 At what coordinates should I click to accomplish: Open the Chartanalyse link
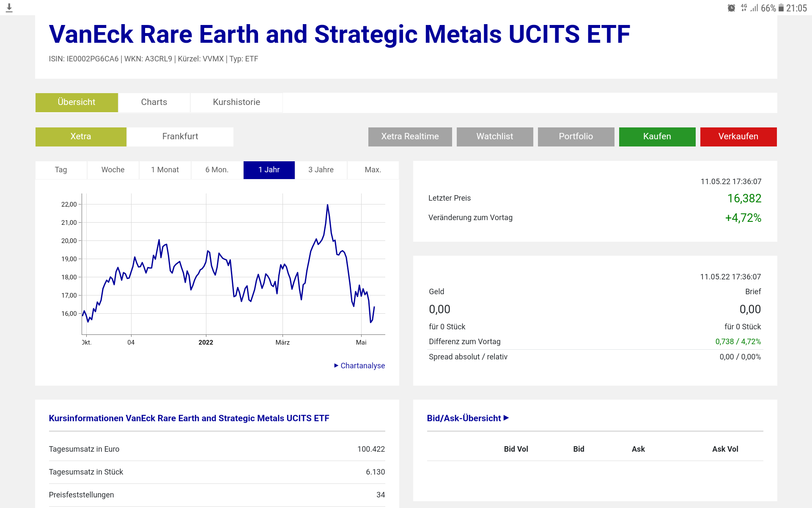(x=362, y=366)
